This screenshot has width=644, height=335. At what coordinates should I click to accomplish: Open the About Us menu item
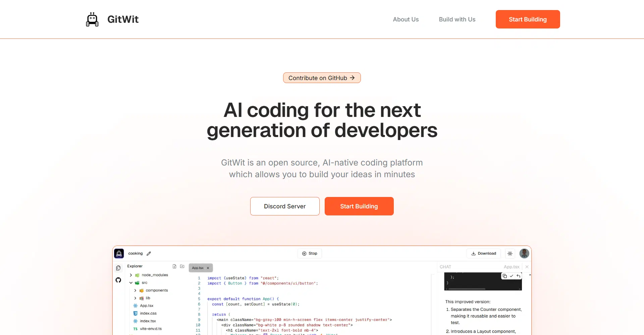[406, 19]
